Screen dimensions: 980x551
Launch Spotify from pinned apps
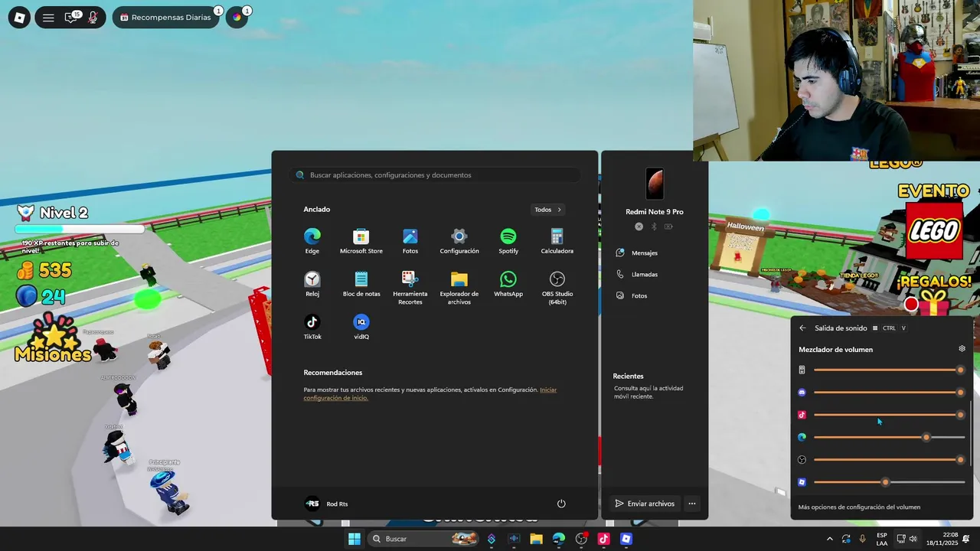508,240
